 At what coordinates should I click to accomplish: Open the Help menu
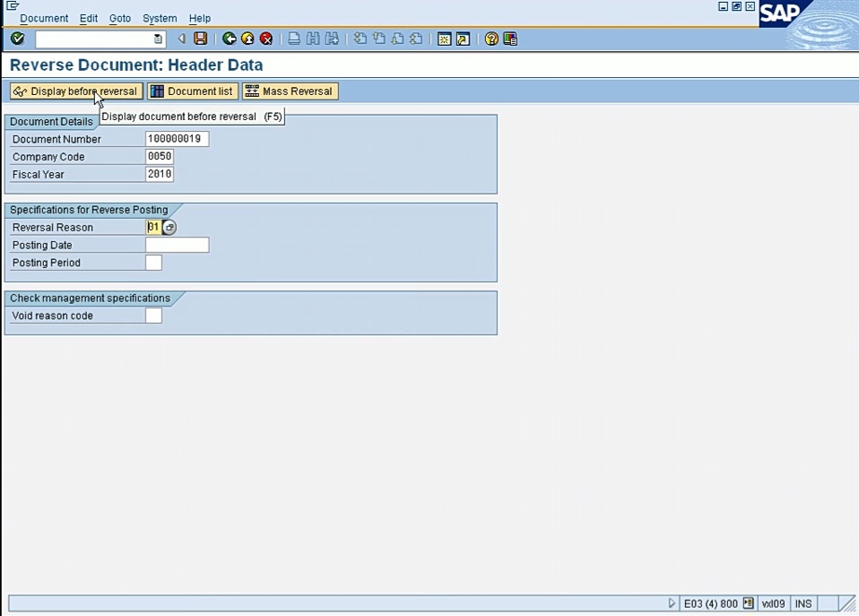(200, 18)
